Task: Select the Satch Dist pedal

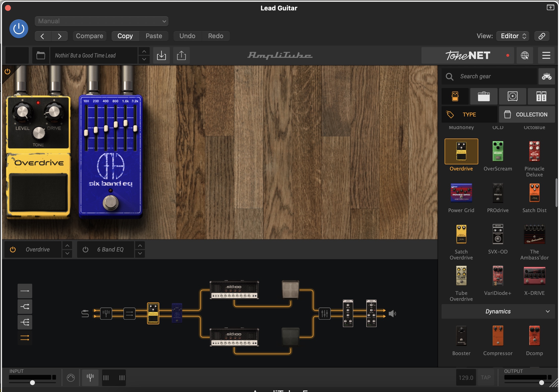Action: coord(534,198)
